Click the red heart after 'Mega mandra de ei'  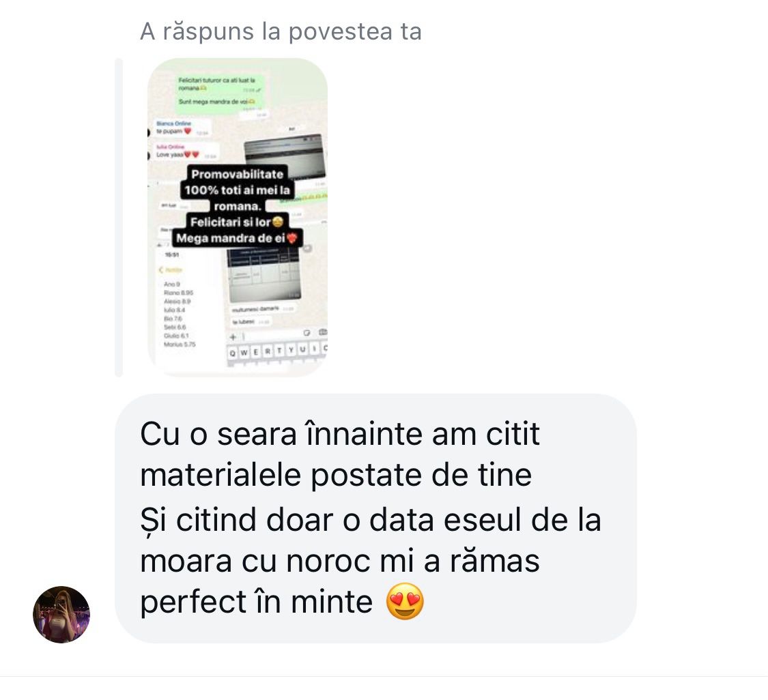[x=292, y=238]
